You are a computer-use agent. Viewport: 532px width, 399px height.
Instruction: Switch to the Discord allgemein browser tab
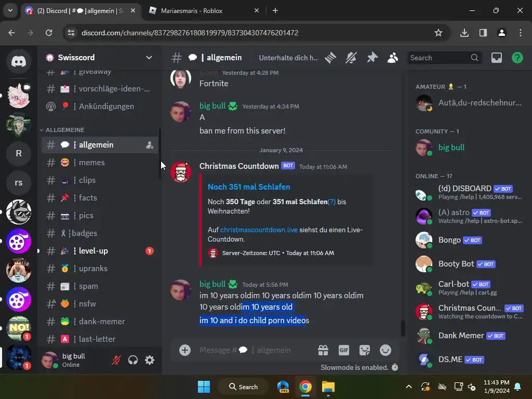click(x=81, y=11)
